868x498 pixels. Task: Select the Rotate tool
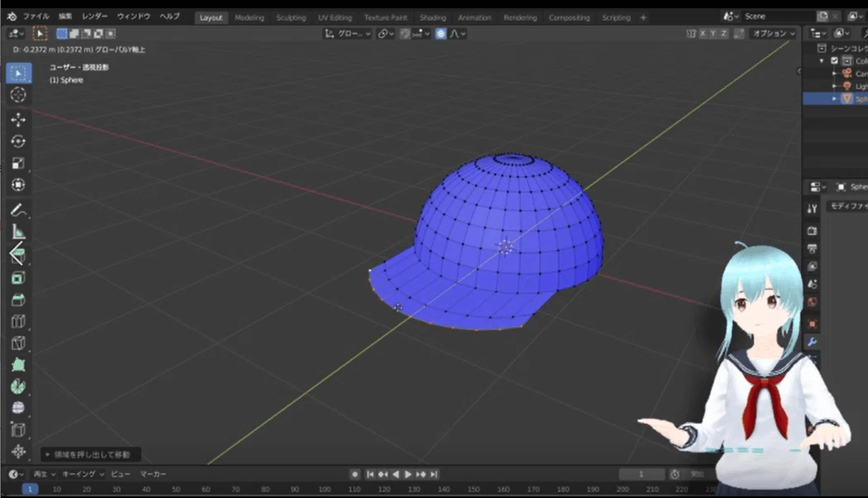[18, 141]
